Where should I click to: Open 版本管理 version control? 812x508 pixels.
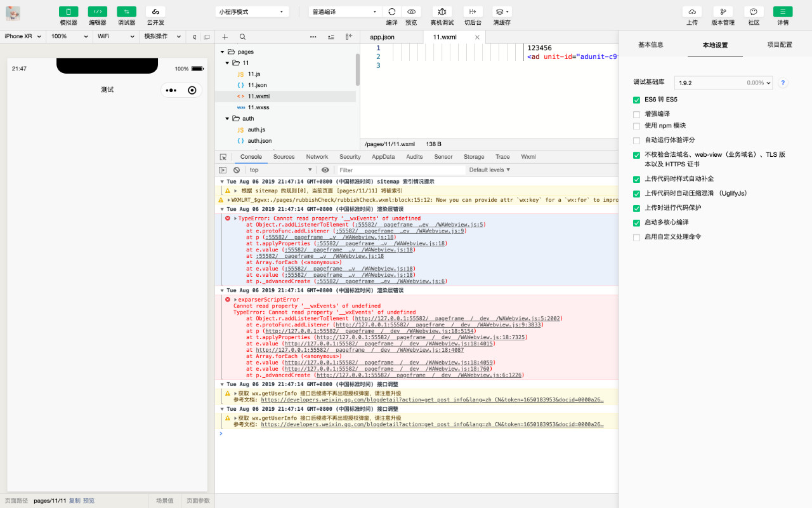point(723,11)
